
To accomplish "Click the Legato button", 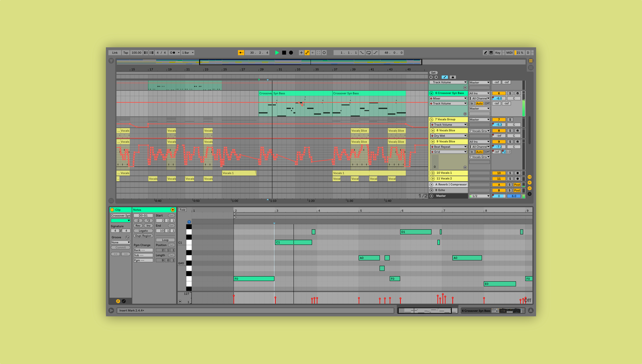I will 143,231.
